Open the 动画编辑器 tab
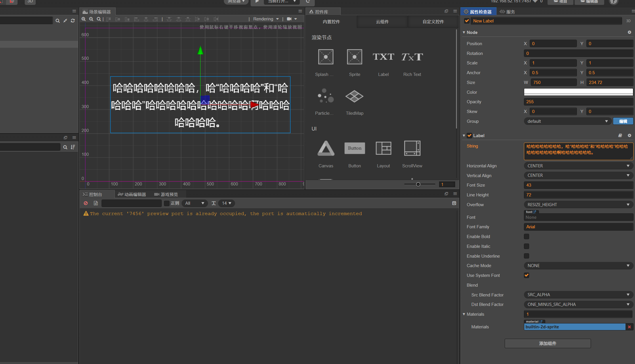The height and width of the screenshot is (364, 635). pos(132,194)
